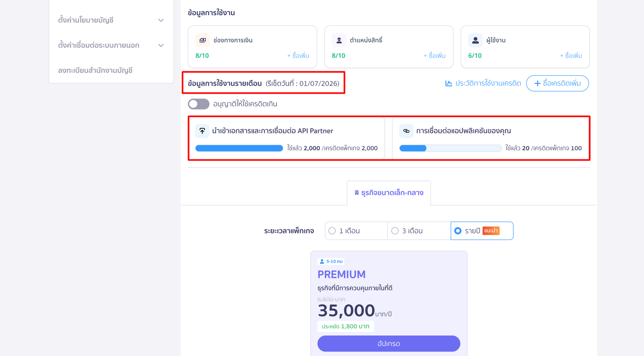
Task: Click the แนะนำ recommended badge
Action: [491, 231]
